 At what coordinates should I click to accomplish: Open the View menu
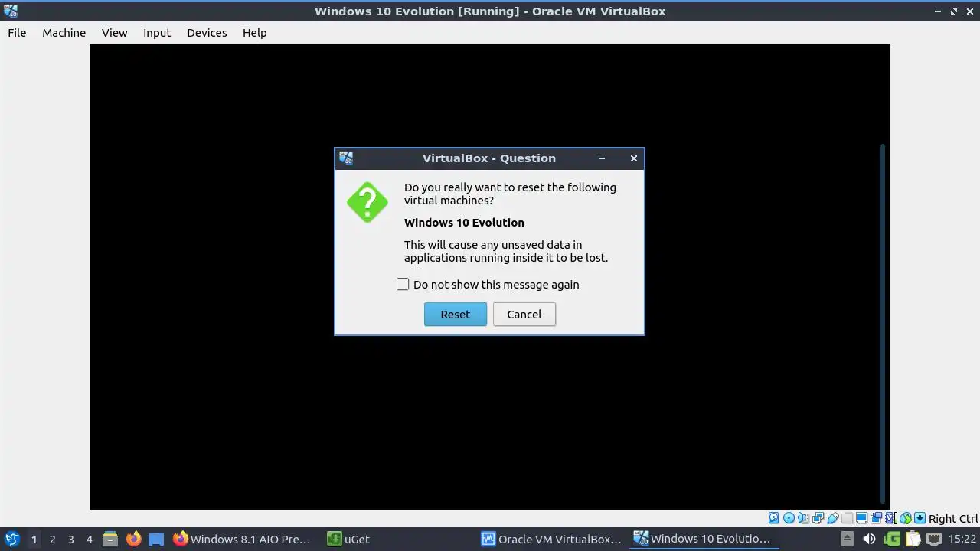115,33
